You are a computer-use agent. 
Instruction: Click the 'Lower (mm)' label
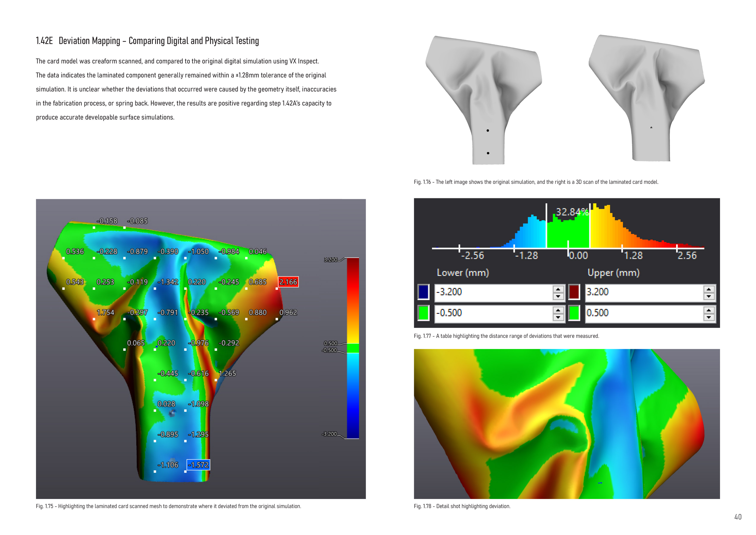(x=463, y=273)
